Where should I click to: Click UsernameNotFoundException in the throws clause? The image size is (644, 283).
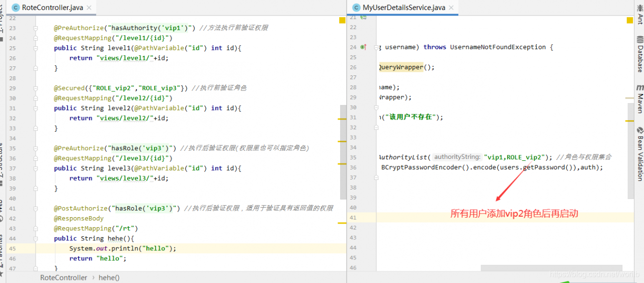[x=498, y=47]
